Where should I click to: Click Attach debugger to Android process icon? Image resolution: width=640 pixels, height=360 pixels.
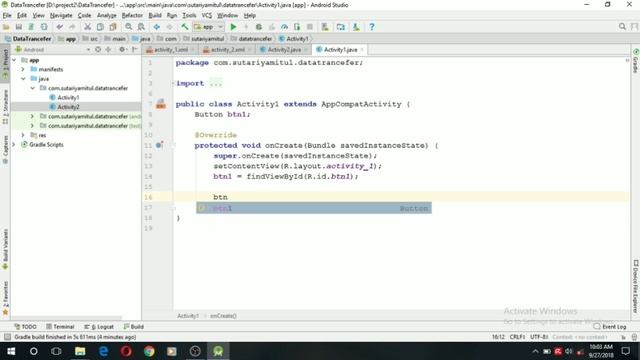tap(297, 27)
